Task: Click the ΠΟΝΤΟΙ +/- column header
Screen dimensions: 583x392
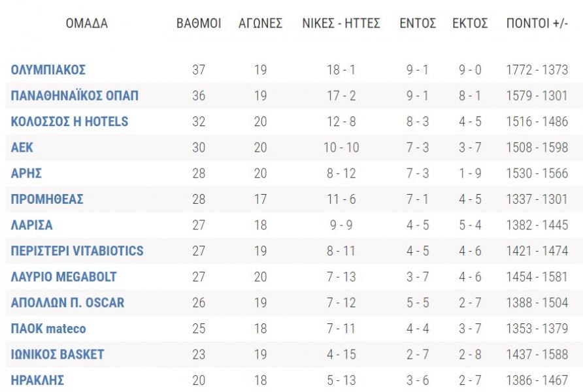Action: point(537,24)
